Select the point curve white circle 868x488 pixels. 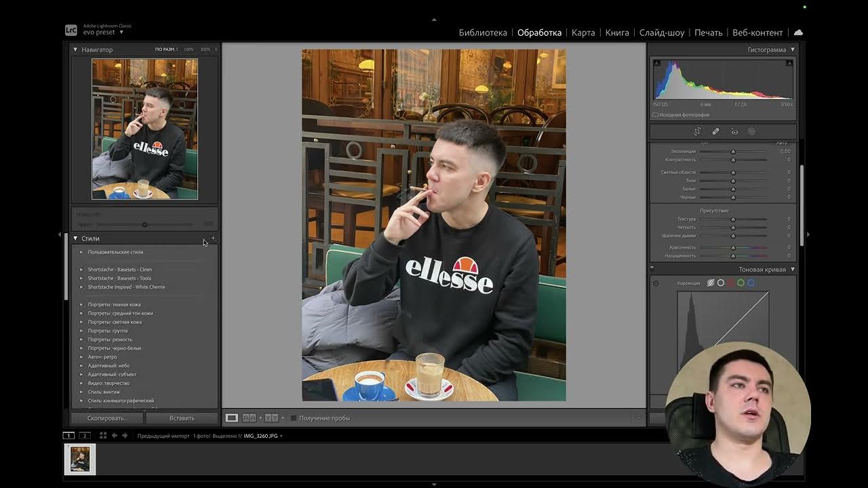[x=721, y=283]
